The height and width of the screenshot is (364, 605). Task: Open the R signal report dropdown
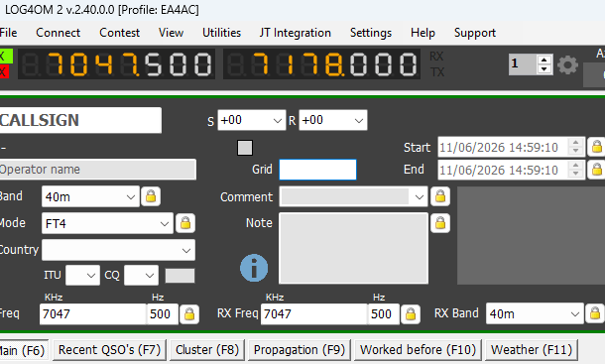pos(358,120)
